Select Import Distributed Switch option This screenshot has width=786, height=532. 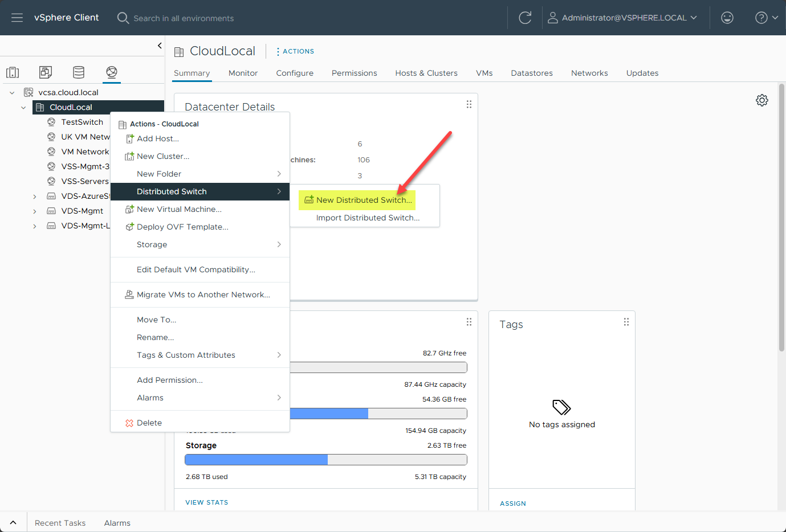368,218
